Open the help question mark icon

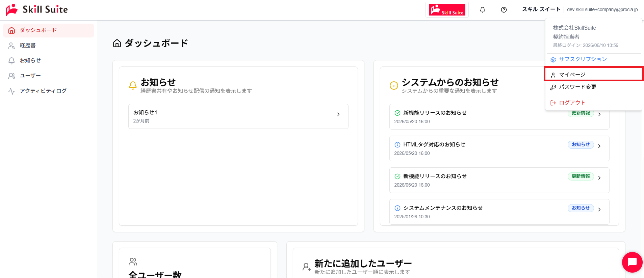pyautogui.click(x=504, y=10)
